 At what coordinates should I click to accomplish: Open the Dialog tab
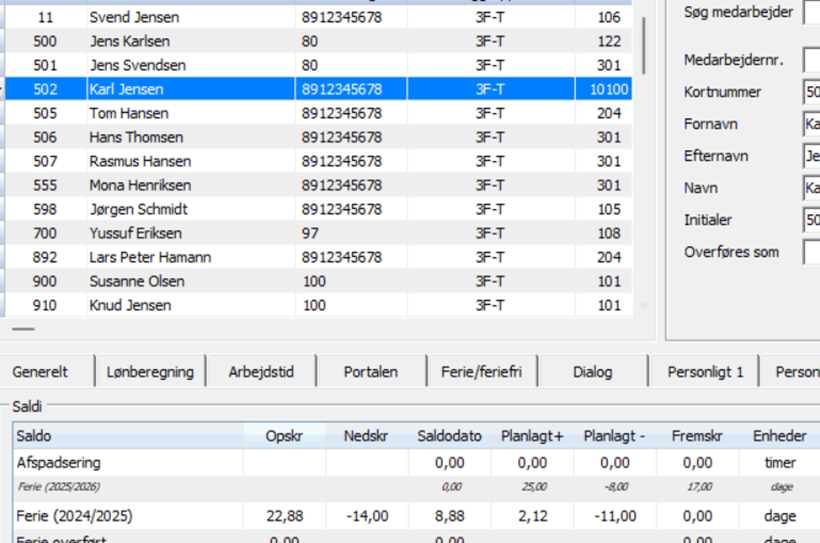[x=592, y=372]
